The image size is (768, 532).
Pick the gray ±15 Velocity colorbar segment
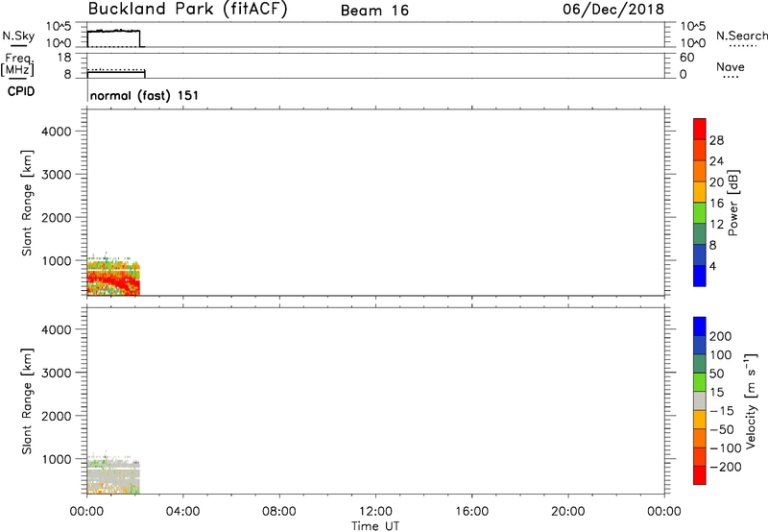point(700,401)
